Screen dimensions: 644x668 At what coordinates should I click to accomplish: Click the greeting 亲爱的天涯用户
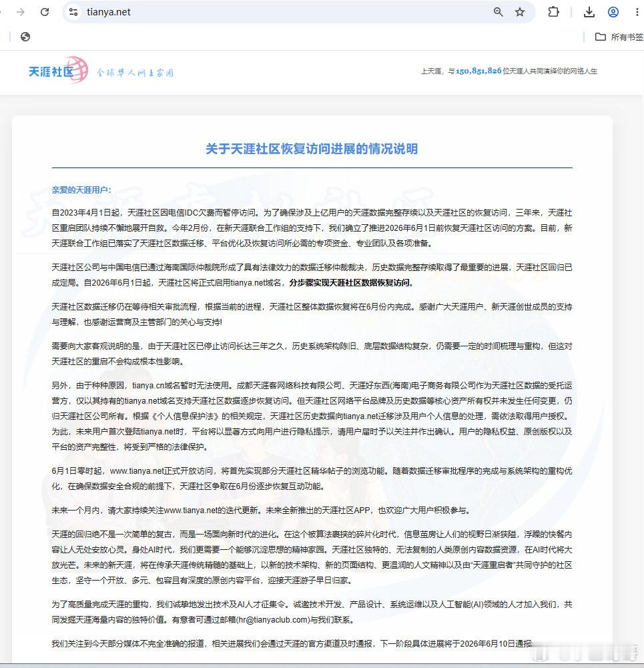(81, 190)
